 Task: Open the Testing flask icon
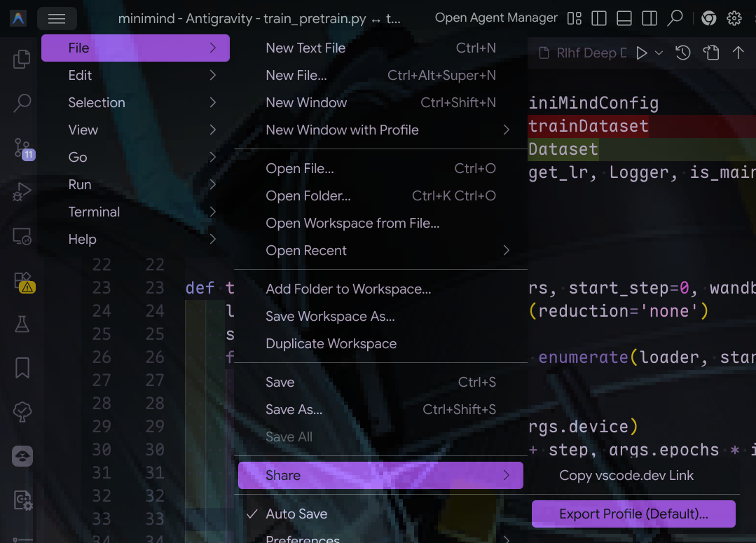tap(22, 324)
